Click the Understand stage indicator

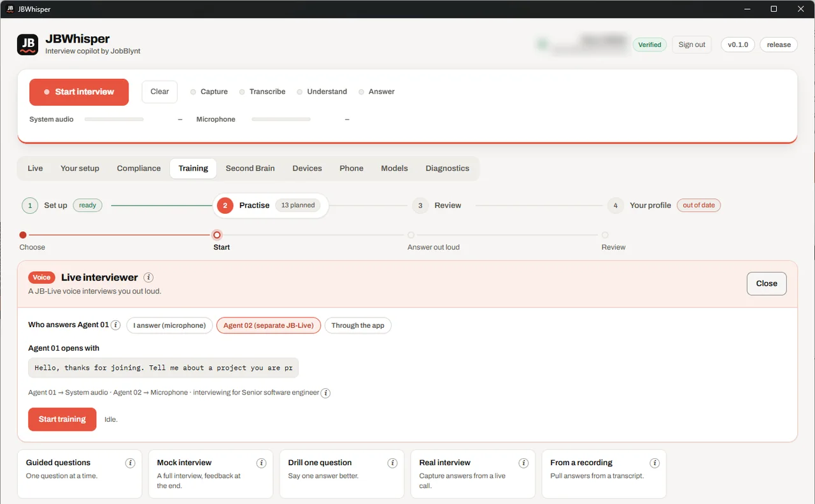point(322,92)
